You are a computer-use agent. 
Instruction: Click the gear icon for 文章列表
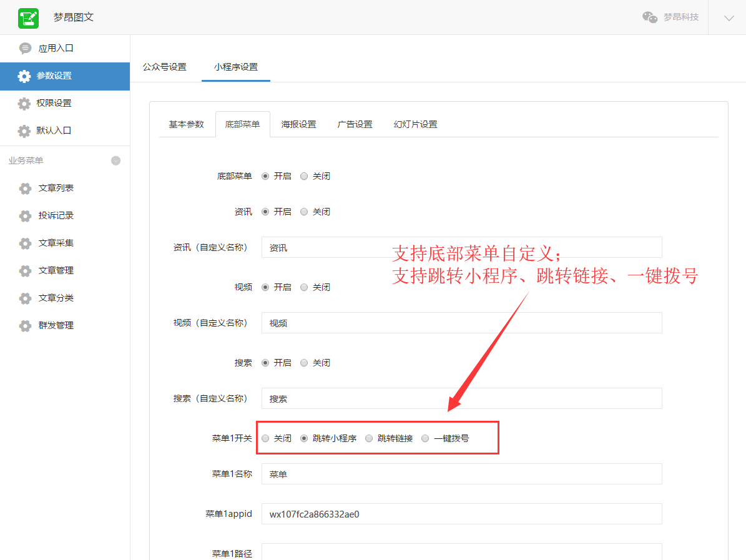(25, 189)
